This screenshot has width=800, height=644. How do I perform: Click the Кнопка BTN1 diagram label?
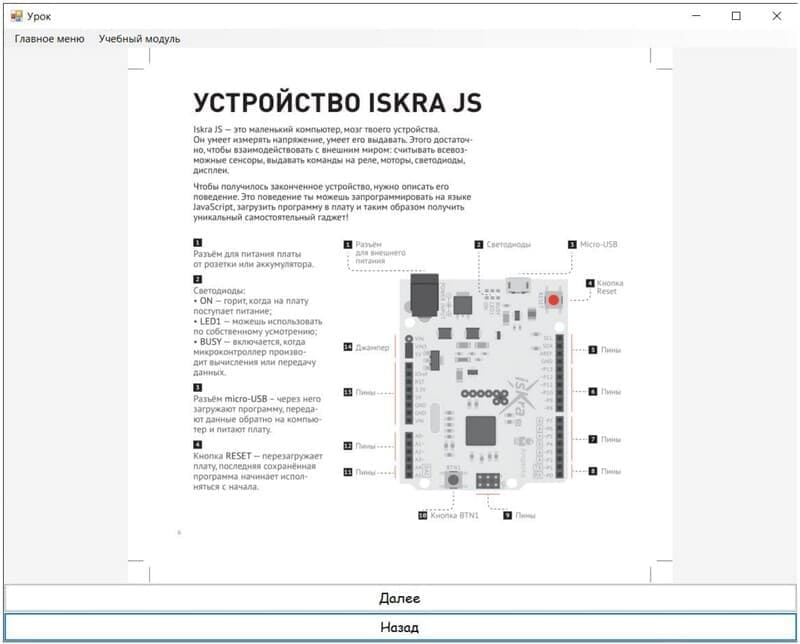coord(454,515)
